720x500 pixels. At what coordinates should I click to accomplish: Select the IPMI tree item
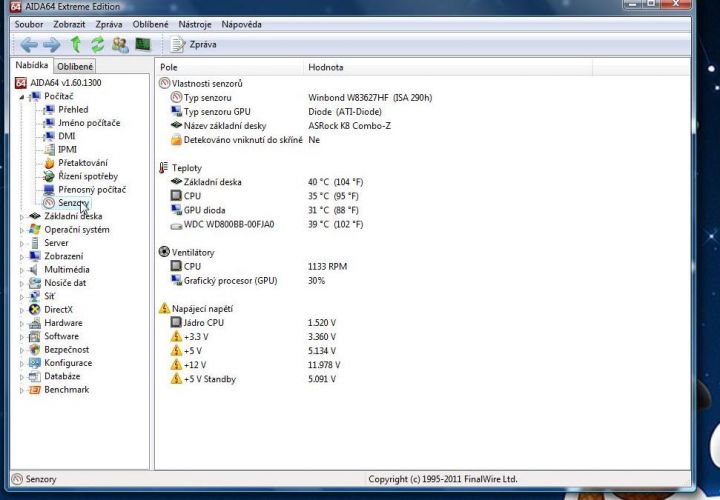tap(68, 149)
